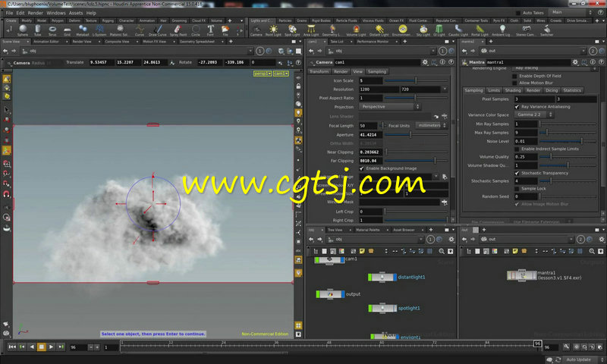Viewport: 607px width, 364px height.
Task: Open Variance Color Space Gamma dropdown
Action: click(x=534, y=115)
